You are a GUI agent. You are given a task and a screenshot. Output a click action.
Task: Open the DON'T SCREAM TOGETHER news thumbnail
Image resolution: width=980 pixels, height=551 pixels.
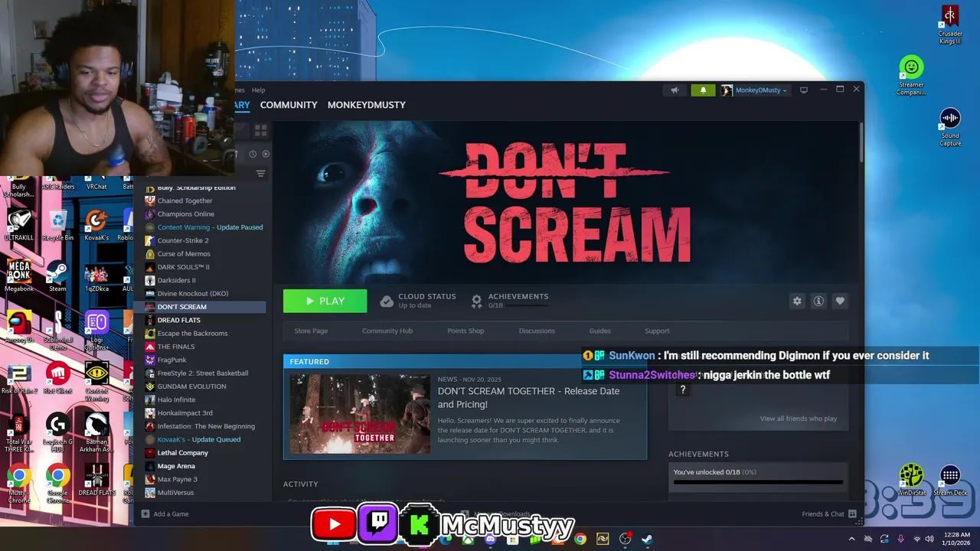coord(360,414)
